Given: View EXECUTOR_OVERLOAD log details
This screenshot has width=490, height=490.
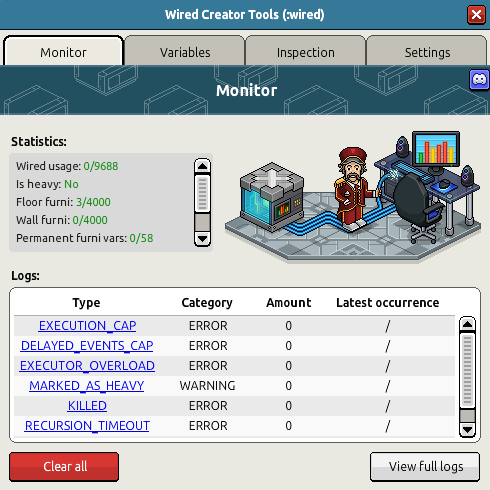Looking at the screenshot, I should [87, 366].
